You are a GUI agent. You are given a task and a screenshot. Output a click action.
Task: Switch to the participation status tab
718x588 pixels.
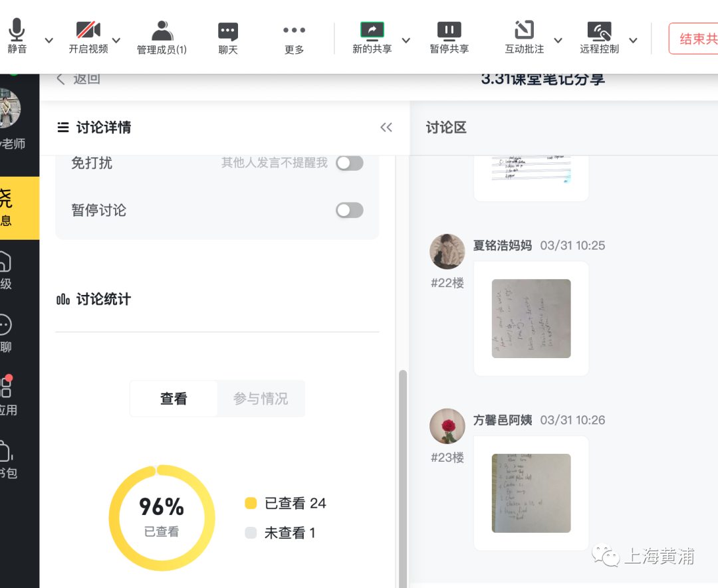tap(261, 399)
